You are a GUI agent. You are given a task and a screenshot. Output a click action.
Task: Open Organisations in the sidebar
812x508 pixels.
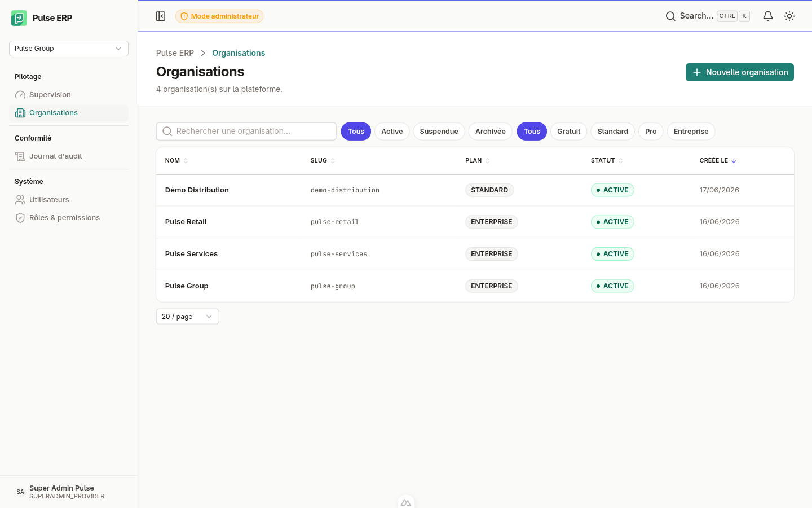69,113
